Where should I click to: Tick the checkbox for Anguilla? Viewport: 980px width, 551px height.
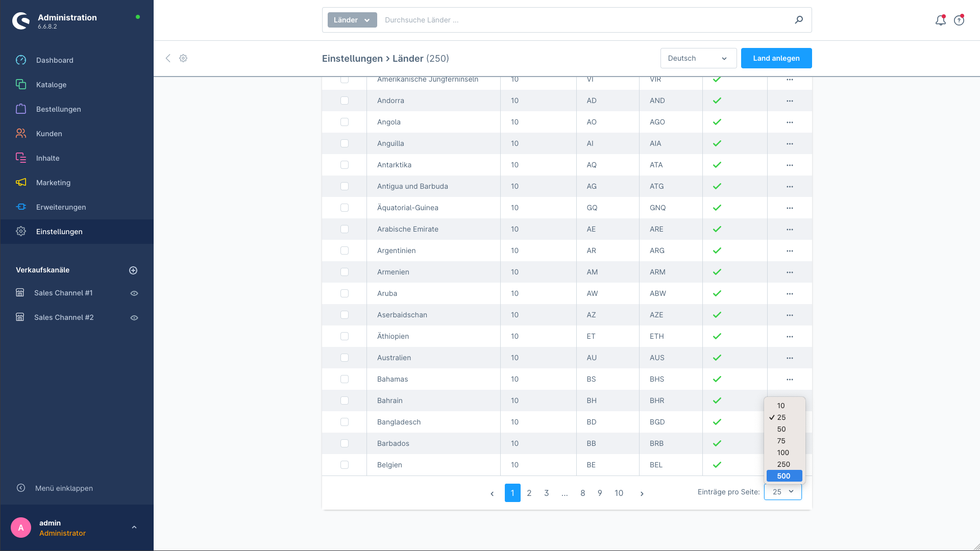pyautogui.click(x=345, y=144)
